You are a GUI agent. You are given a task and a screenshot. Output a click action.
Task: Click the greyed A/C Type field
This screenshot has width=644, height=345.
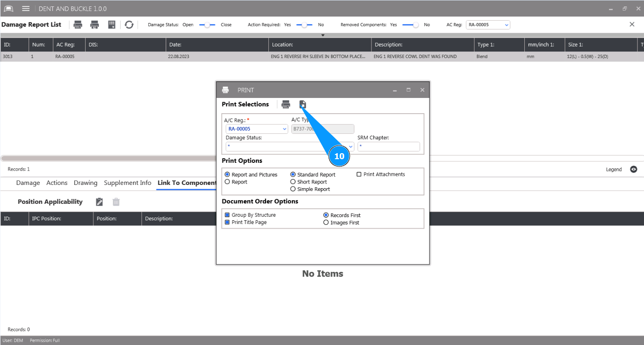(x=323, y=129)
